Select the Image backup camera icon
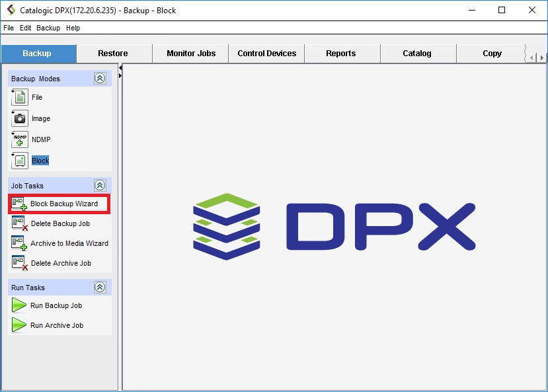Screen dimensions: 548x392 [20, 118]
